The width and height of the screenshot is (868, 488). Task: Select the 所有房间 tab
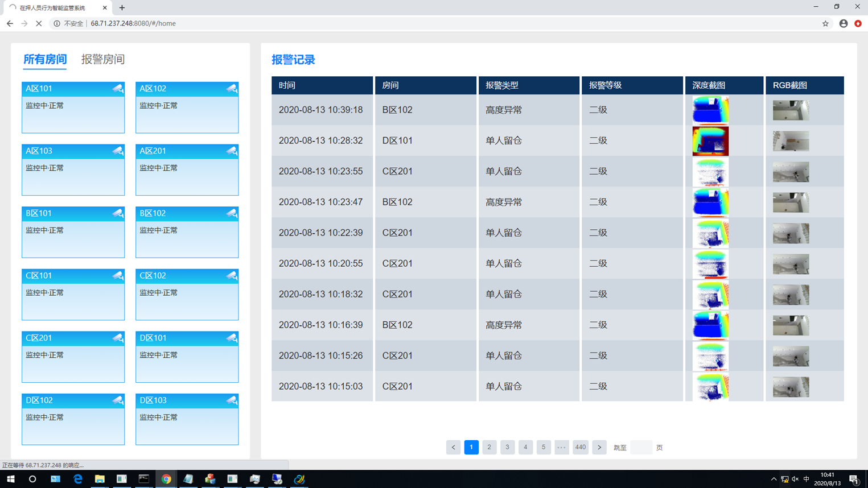tap(45, 59)
